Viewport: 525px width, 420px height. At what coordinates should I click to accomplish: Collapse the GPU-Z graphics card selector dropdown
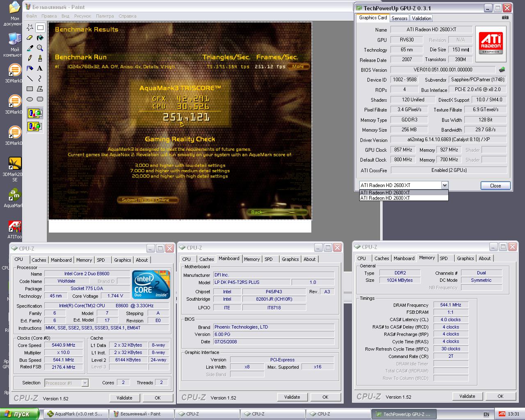click(x=445, y=185)
